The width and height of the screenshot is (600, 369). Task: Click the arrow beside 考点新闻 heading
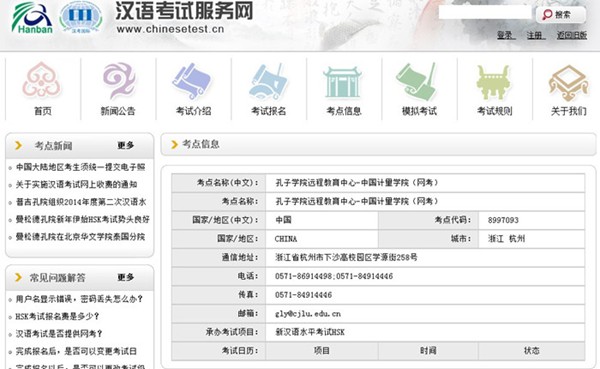[x=18, y=145]
